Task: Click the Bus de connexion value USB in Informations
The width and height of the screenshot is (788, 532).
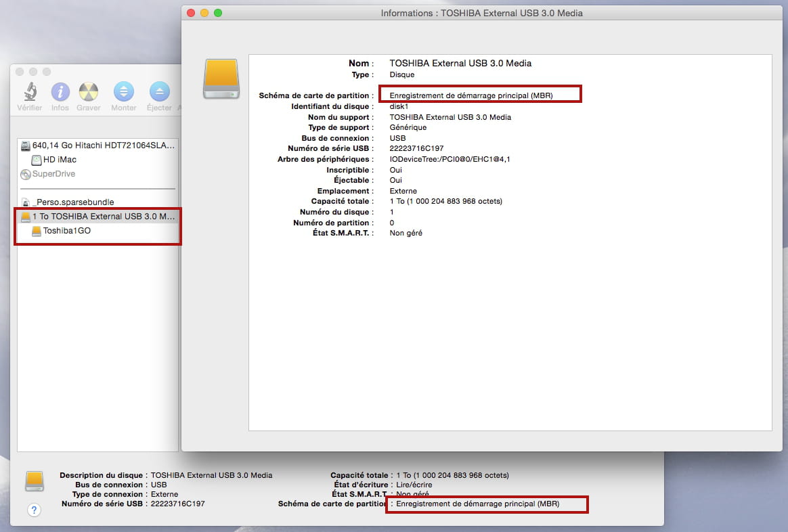Action: point(397,138)
